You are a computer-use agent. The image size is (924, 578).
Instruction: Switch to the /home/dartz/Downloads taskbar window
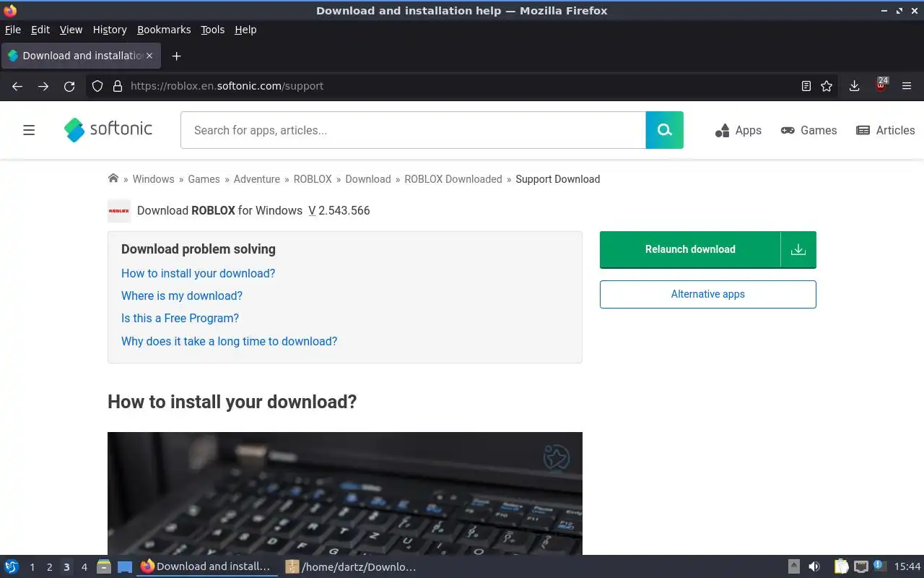tap(352, 567)
